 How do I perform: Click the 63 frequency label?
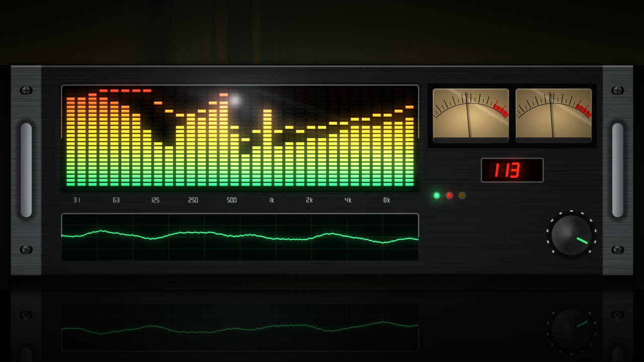(116, 200)
